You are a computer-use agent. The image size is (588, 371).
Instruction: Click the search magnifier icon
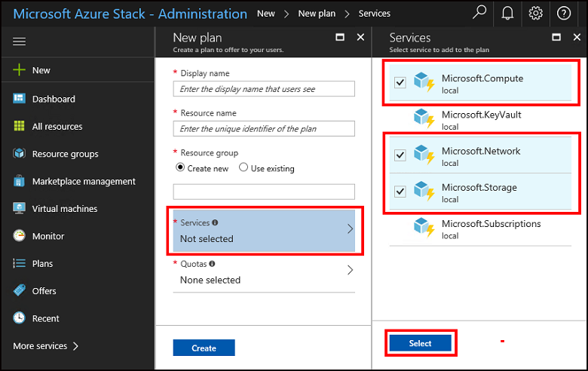479,13
